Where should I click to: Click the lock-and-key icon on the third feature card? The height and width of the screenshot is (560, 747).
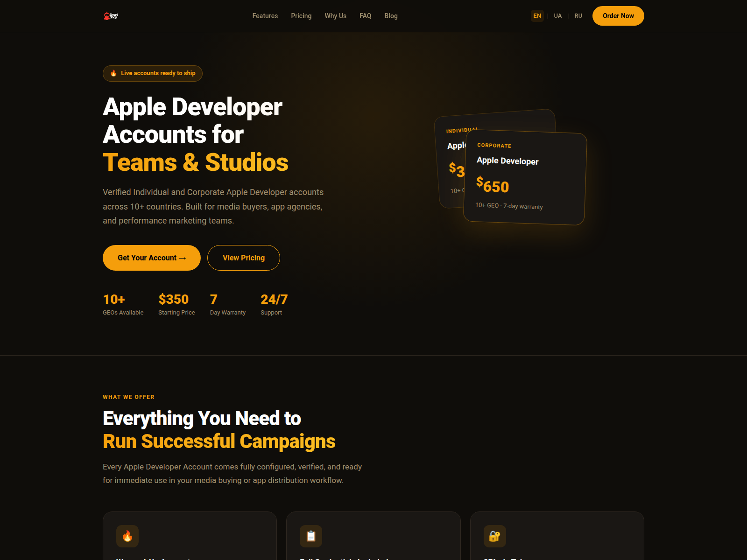point(495,536)
